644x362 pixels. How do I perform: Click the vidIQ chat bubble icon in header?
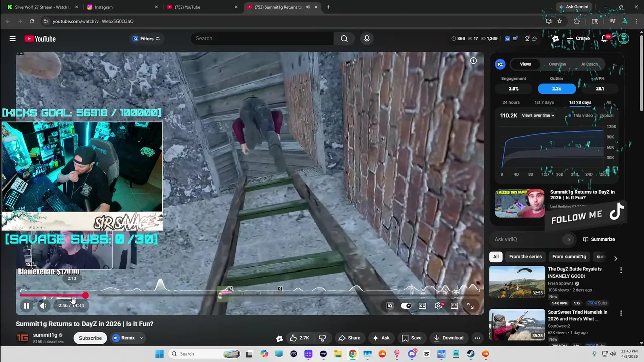click(x=534, y=39)
